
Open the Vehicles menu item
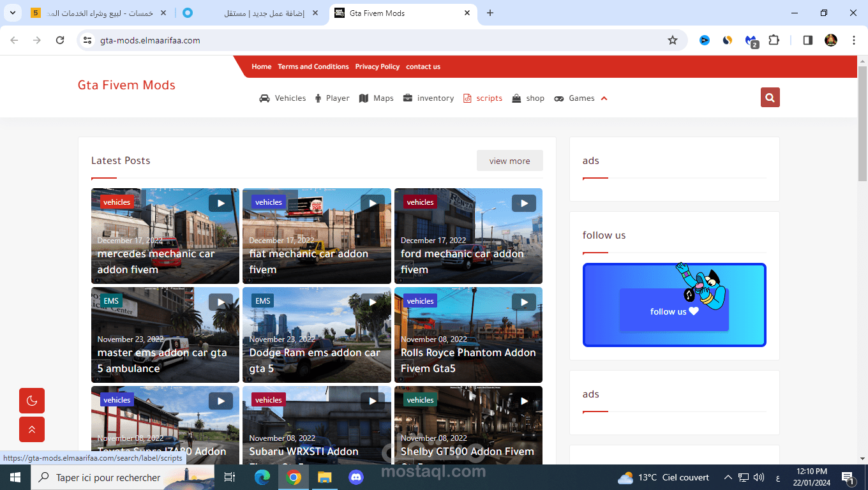pyautogui.click(x=283, y=98)
